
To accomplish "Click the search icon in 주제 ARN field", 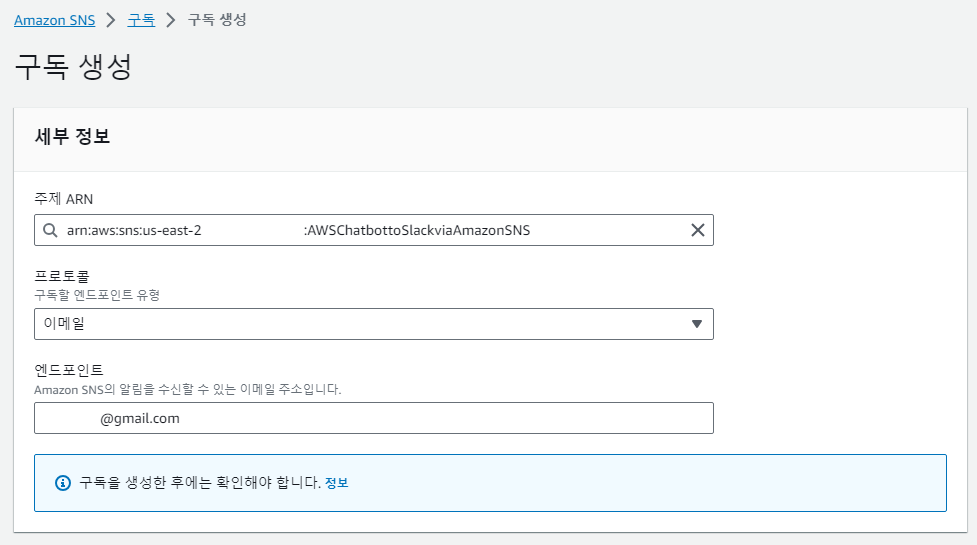I will (50, 230).
